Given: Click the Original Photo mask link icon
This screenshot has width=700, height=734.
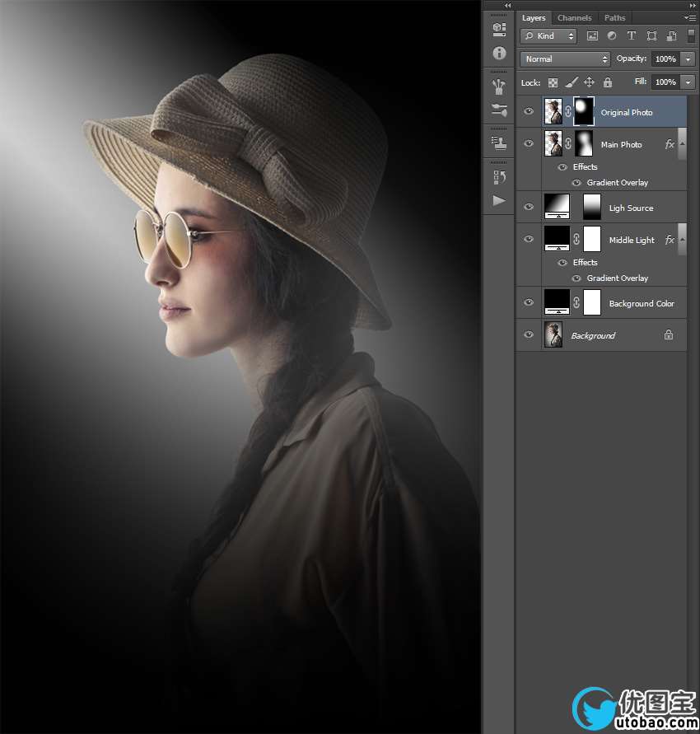Looking at the screenshot, I should pos(567,112).
